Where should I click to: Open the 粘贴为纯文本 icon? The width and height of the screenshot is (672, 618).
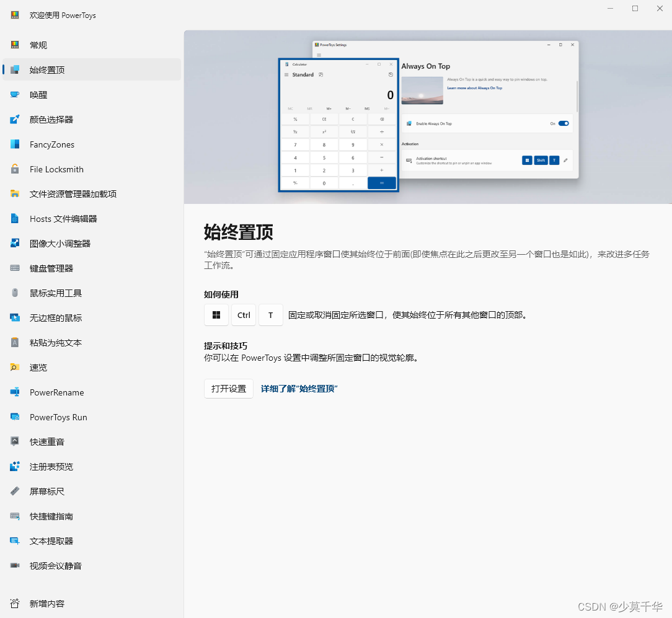15,342
